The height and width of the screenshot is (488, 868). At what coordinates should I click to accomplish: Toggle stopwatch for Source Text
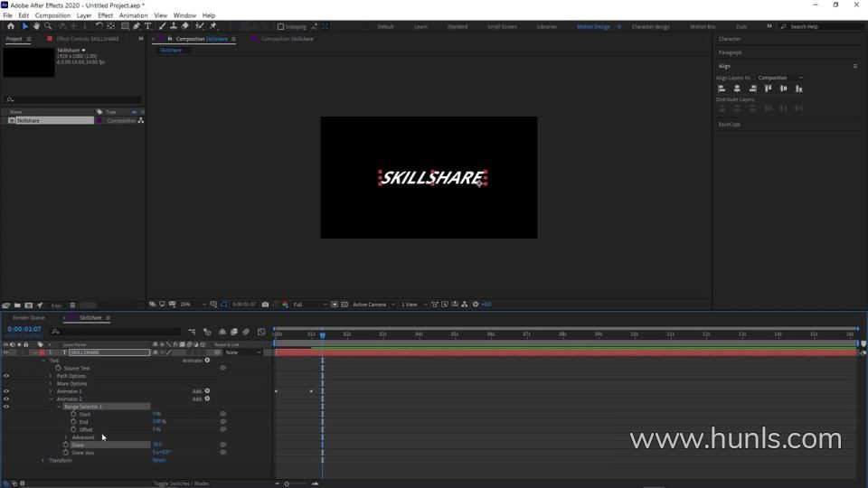[58, 368]
